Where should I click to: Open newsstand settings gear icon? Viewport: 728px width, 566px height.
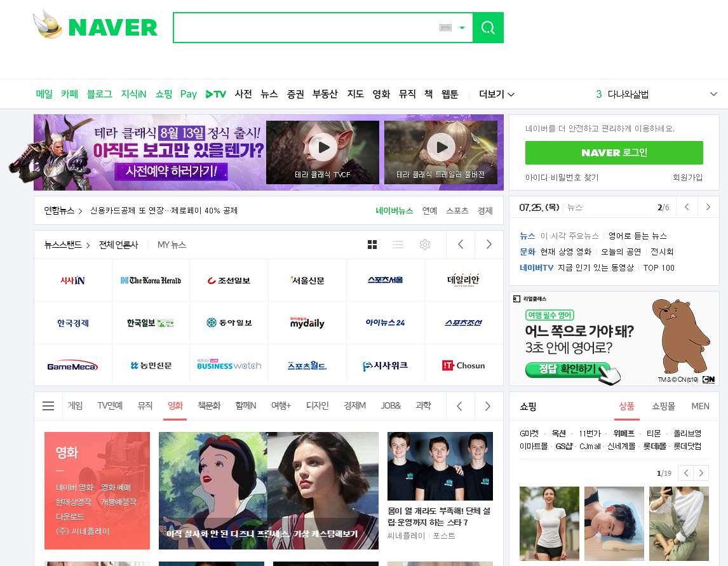tap(425, 245)
